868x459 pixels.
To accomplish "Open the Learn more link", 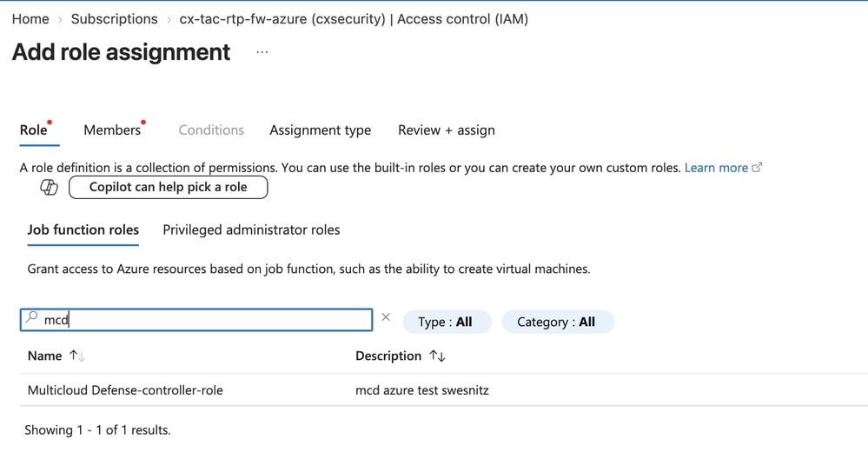I will [x=716, y=168].
